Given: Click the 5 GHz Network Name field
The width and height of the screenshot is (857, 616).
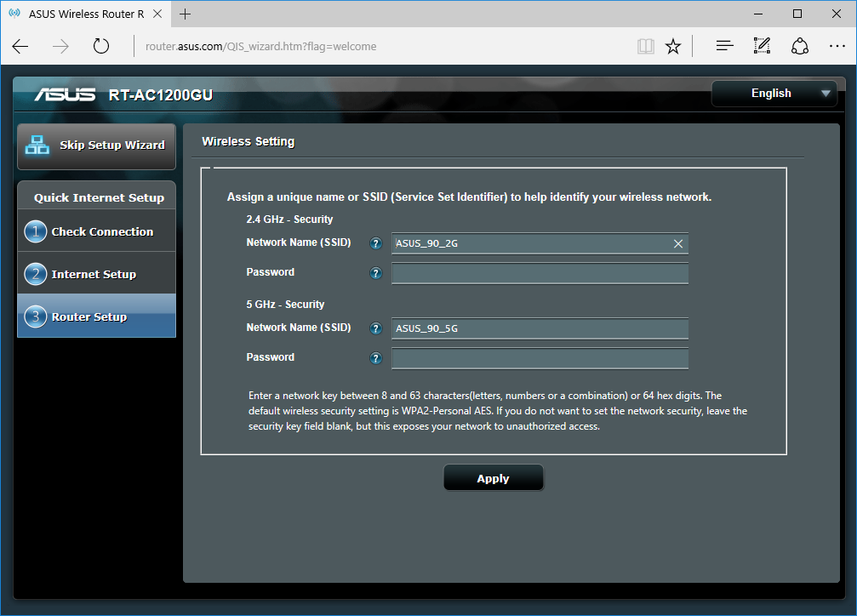Looking at the screenshot, I should (x=540, y=328).
